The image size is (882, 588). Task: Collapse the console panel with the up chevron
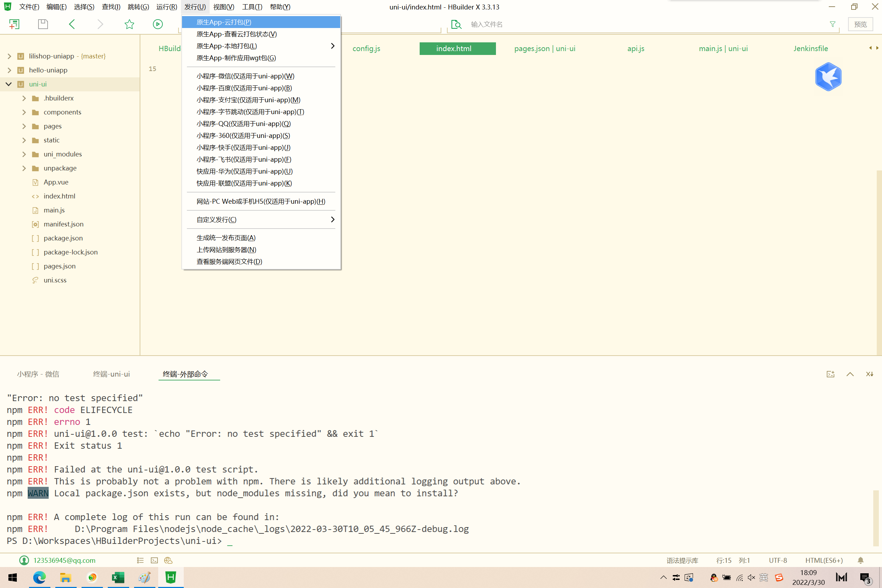(x=850, y=374)
